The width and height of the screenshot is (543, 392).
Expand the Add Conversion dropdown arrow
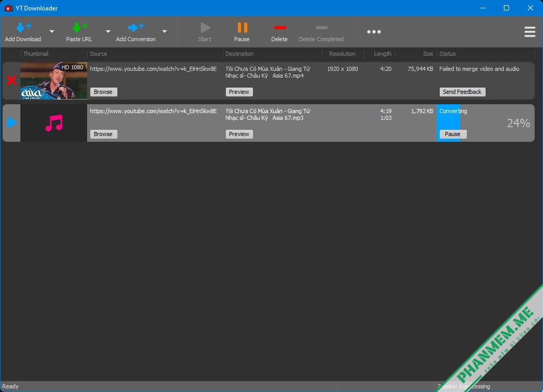(x=164, y=31)
